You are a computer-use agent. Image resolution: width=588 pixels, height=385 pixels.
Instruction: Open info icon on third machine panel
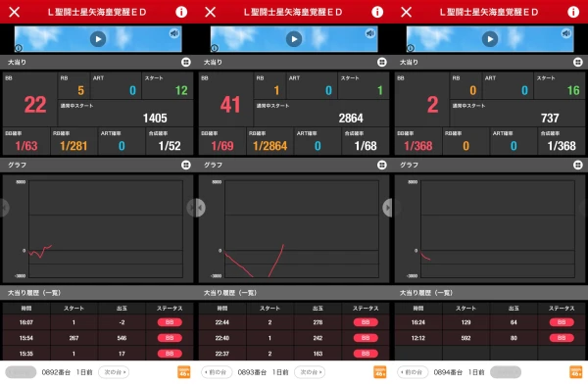click(x=573, y=12)
